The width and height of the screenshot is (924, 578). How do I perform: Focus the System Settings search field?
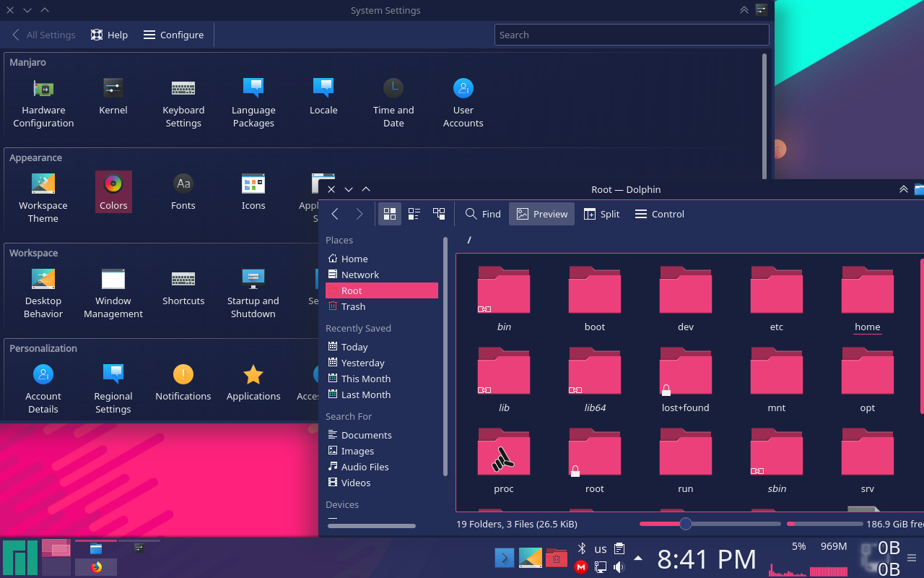[632, 35]
